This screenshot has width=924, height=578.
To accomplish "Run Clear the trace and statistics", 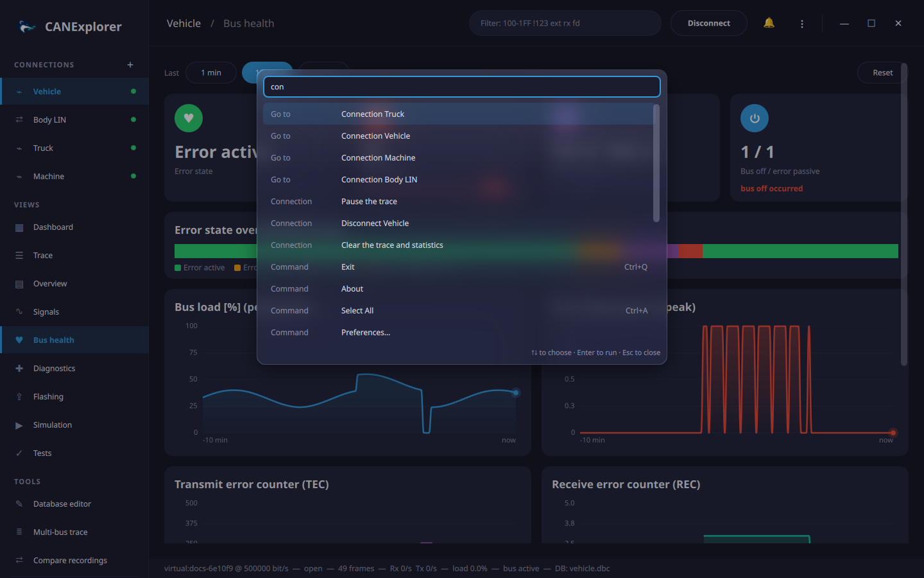I will pyautogui.click(x=458, y=245).
